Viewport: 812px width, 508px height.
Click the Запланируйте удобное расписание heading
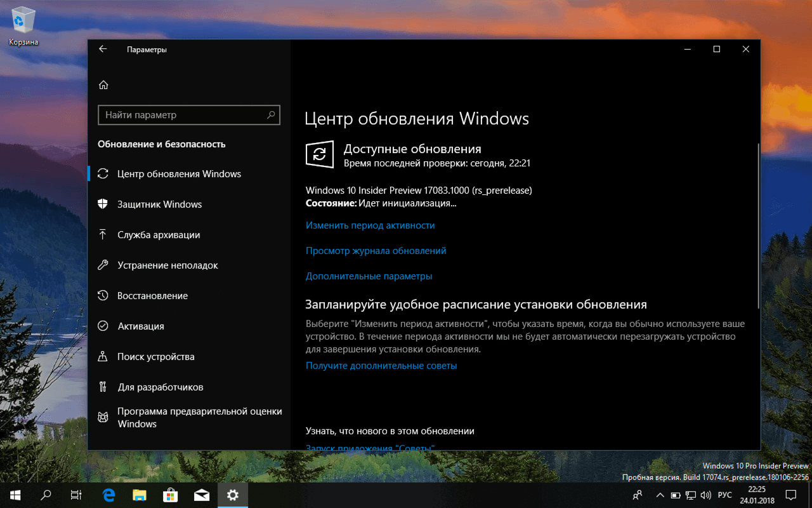point(476,305)
